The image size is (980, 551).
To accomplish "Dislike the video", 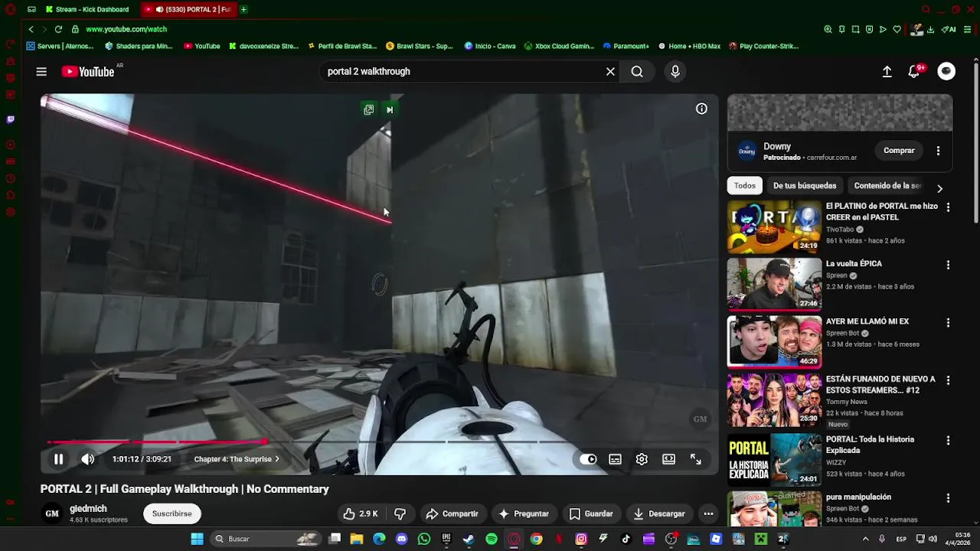I will [x=400, y=514].
